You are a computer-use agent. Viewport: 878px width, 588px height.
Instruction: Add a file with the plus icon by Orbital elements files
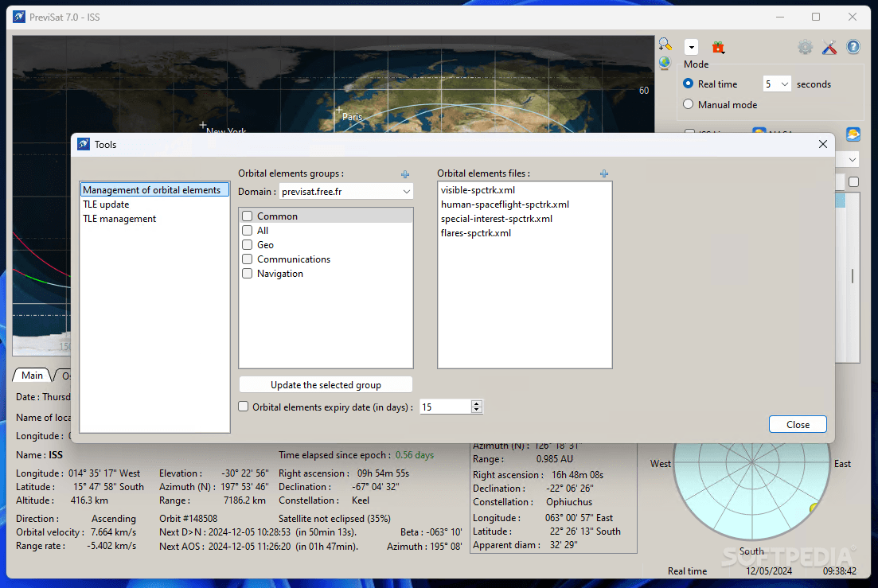[x=603, y=174]
